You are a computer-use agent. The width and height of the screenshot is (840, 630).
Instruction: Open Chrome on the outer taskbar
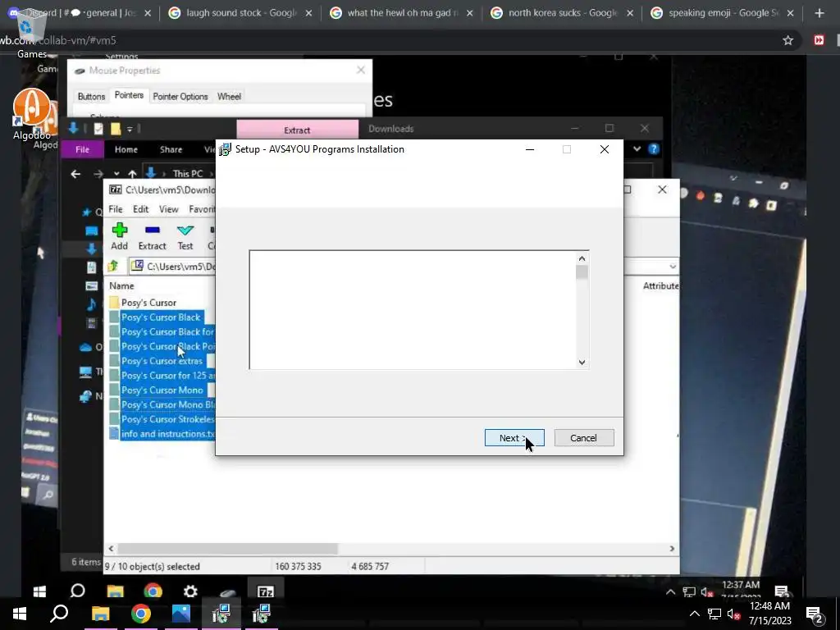coord(140,614)
